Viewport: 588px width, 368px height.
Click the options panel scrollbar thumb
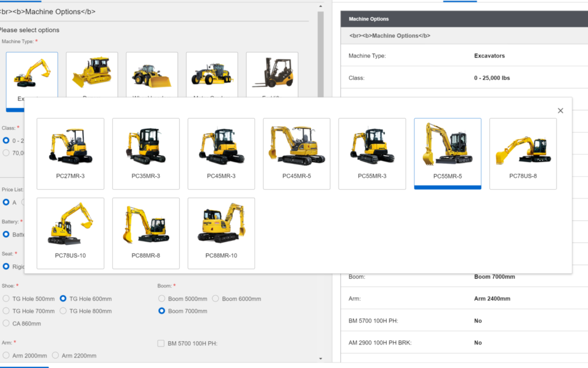coord(321,55)
